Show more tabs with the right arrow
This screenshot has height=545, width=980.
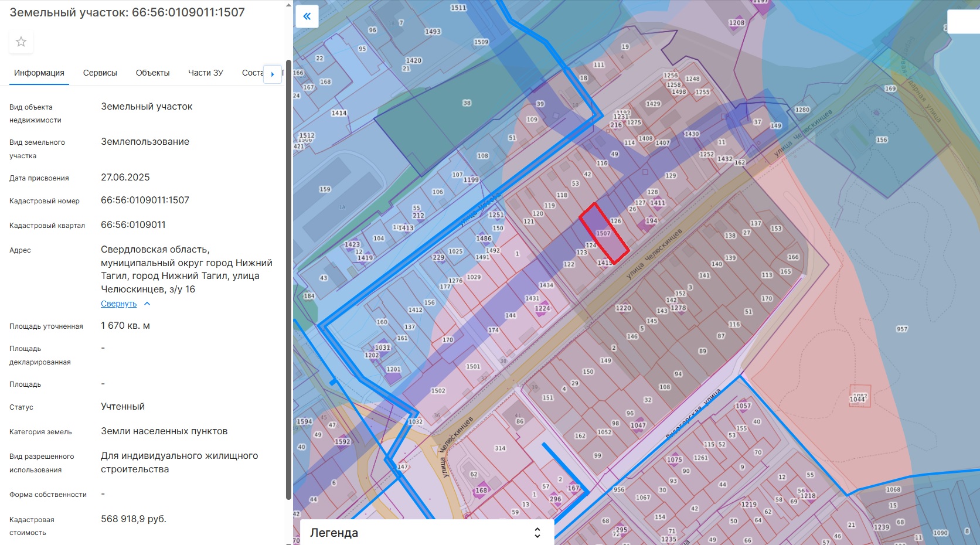(273, 74)
